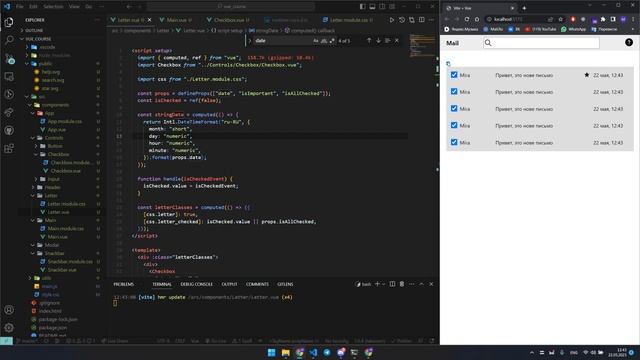Open the Mail.ru bookmark in browser
The image size is (640, 360).
(x=493, y=29)
